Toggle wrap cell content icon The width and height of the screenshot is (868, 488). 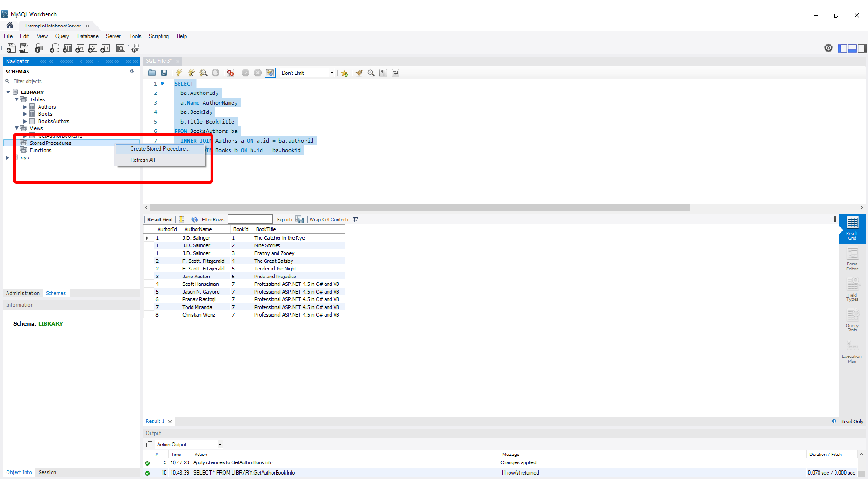pyautogui.click(x=356, y=219)
